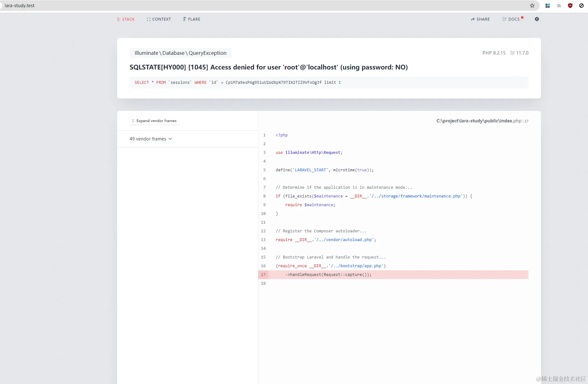Switch to the CONTEXT tab
The image size is (588, 384).
(x=161, y=19)
